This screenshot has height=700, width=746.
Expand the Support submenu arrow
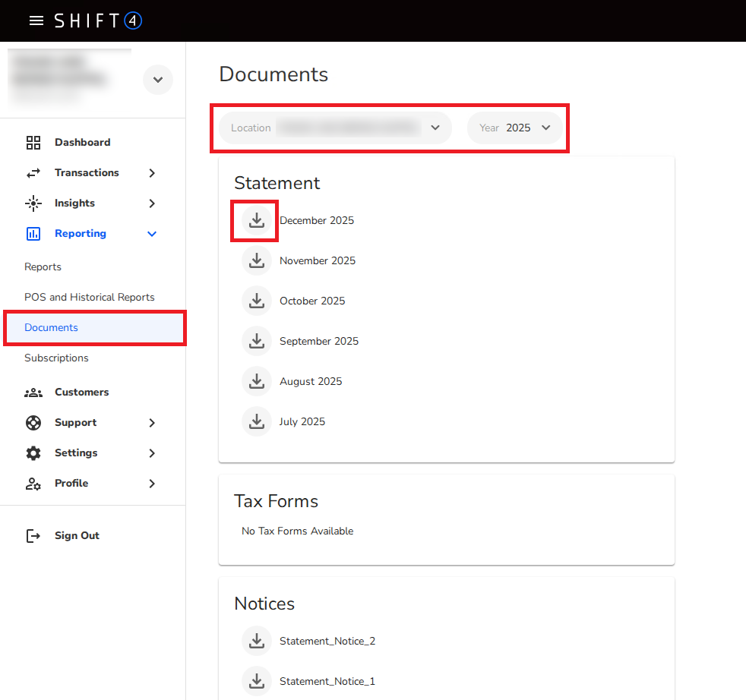click(152, 423)
